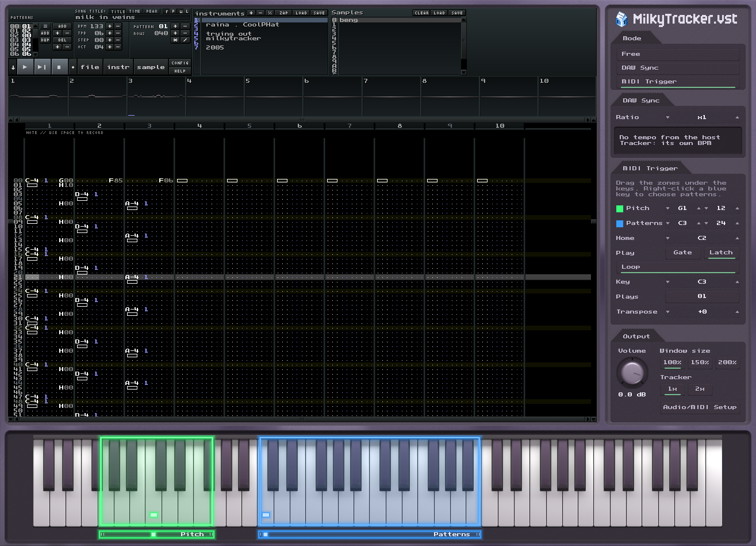The height and width of the screenshot is (546, 756).
Task: Click the F button in song title row
Action: click(167, 12)
